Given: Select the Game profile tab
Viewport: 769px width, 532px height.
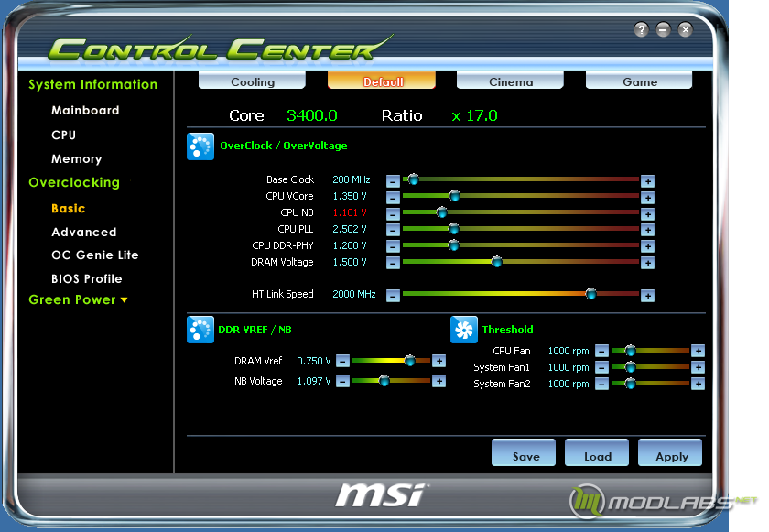Looking at the screenshot, I should tap(639, 81).
